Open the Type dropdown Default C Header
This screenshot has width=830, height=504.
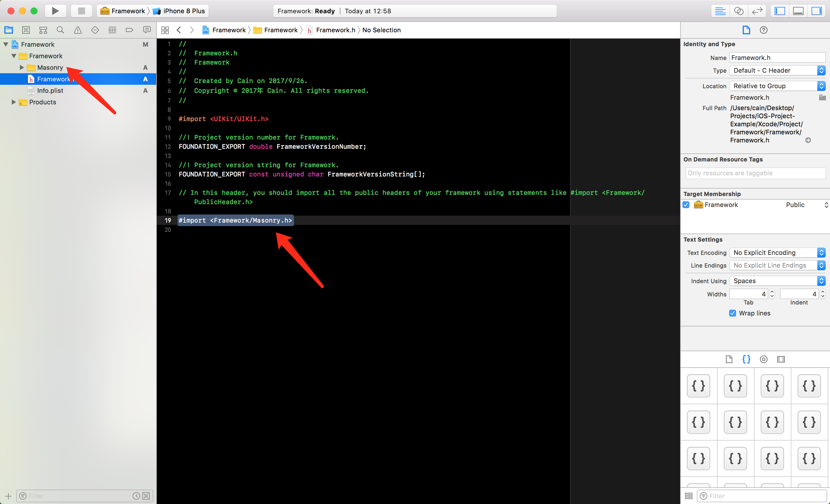tap(777, 70)
